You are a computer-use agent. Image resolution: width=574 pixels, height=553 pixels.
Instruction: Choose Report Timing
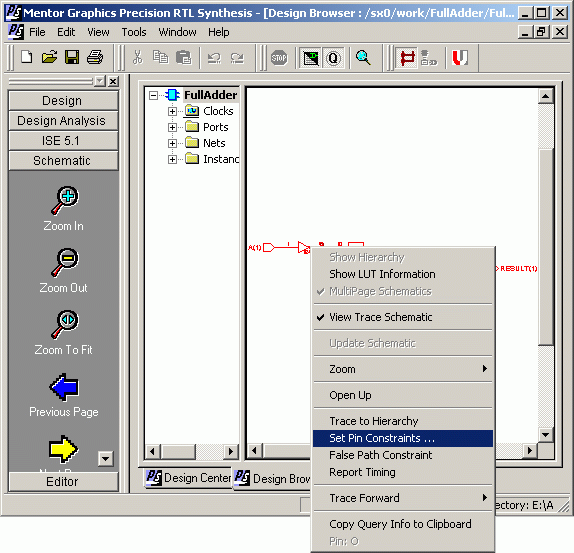tap(403, 472)
